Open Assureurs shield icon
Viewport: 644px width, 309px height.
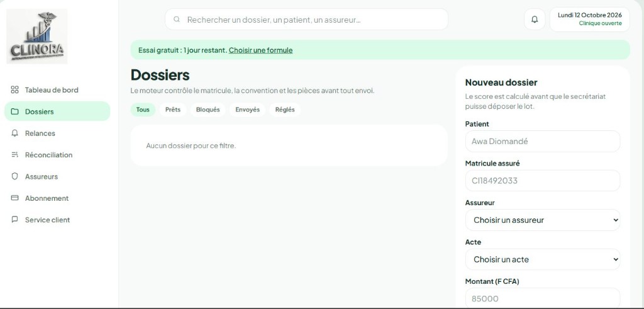coord(15,176)
